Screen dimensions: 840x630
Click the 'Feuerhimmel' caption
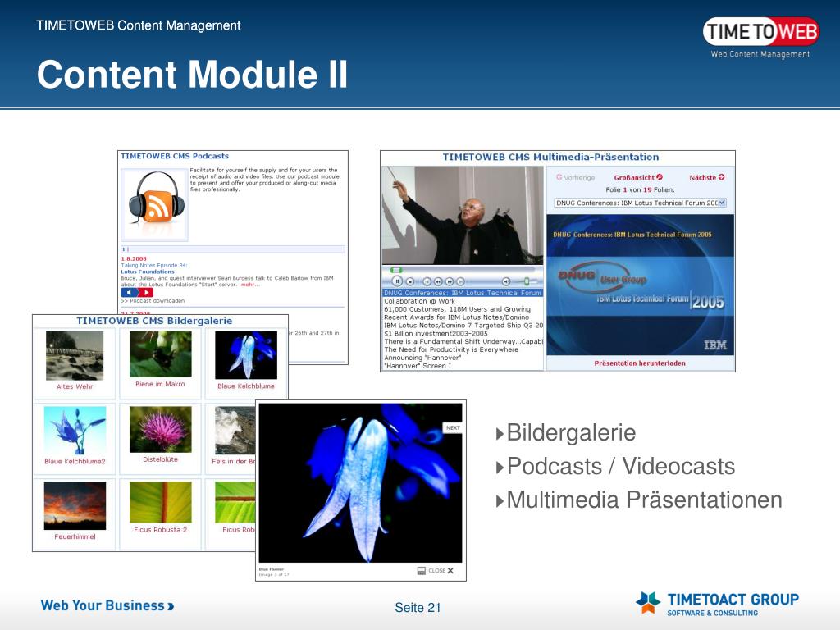[x=75, y=536]
